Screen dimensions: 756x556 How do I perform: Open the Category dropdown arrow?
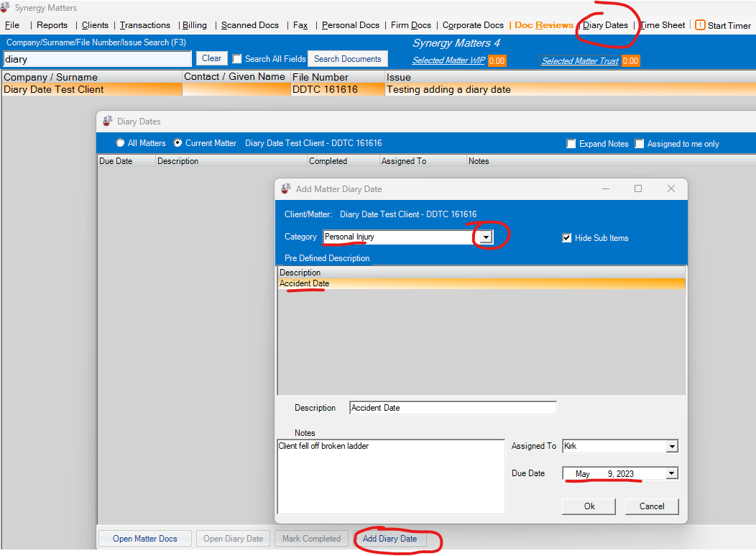[486, 237]
